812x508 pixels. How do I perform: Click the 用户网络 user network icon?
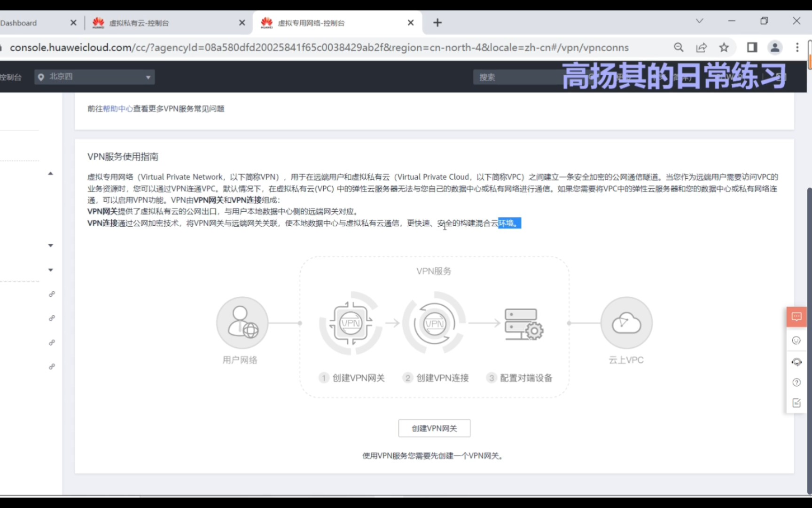(242, 323)
